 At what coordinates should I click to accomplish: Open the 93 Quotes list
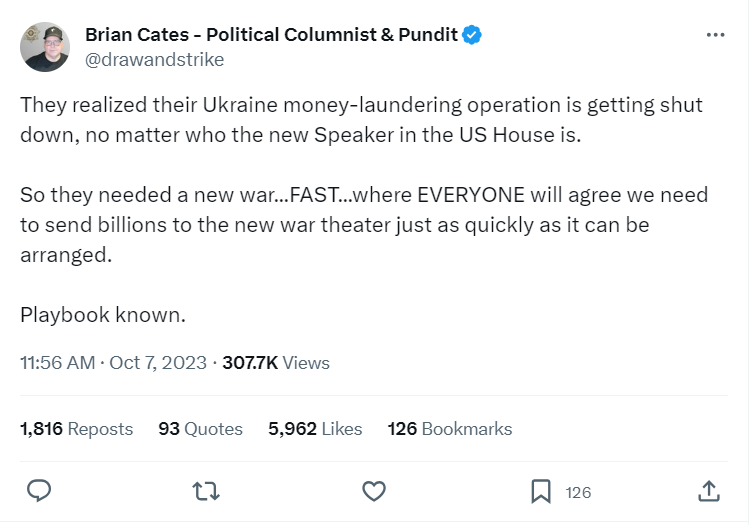[x=200, y=429]
